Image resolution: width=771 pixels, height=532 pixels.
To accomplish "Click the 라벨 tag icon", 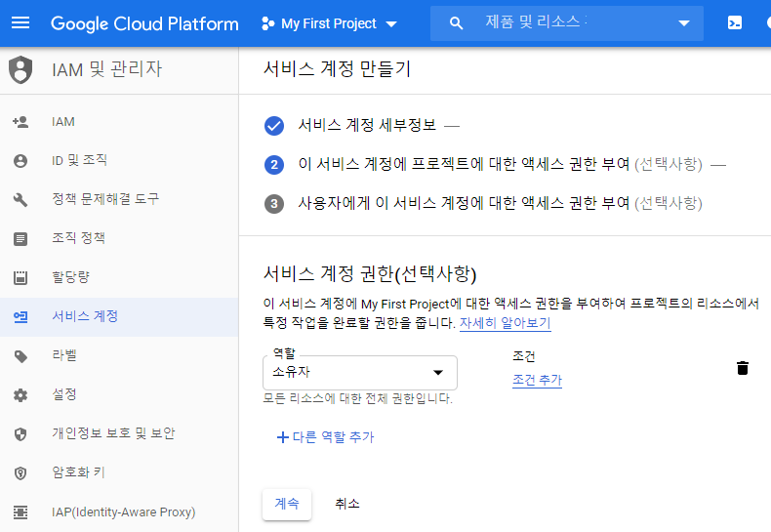I will pos(20,356).
